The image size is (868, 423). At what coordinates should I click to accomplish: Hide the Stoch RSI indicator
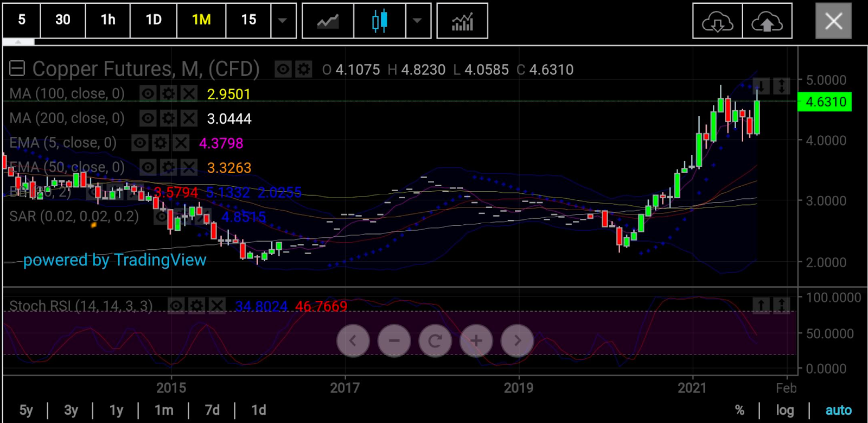[176, 306]
